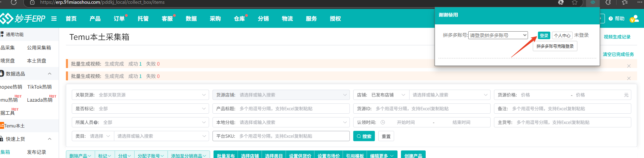Bookmark this page with the star icon

pos(575,2)
